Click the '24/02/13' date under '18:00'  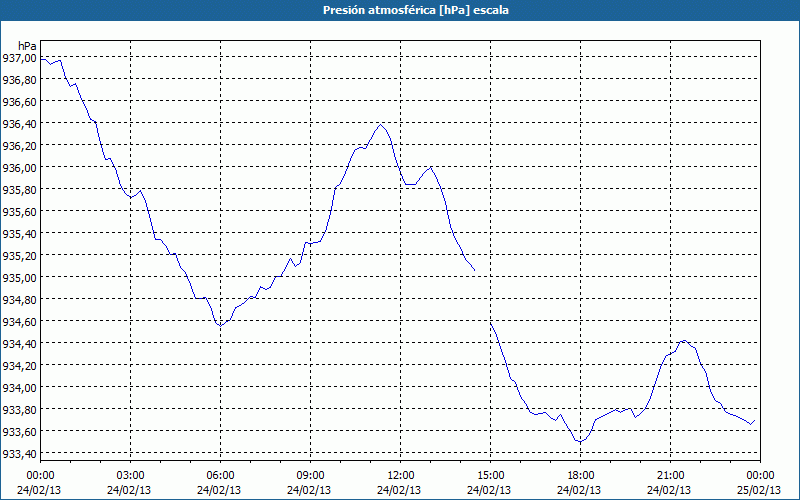pyautogui.click(x=579, y=490)
